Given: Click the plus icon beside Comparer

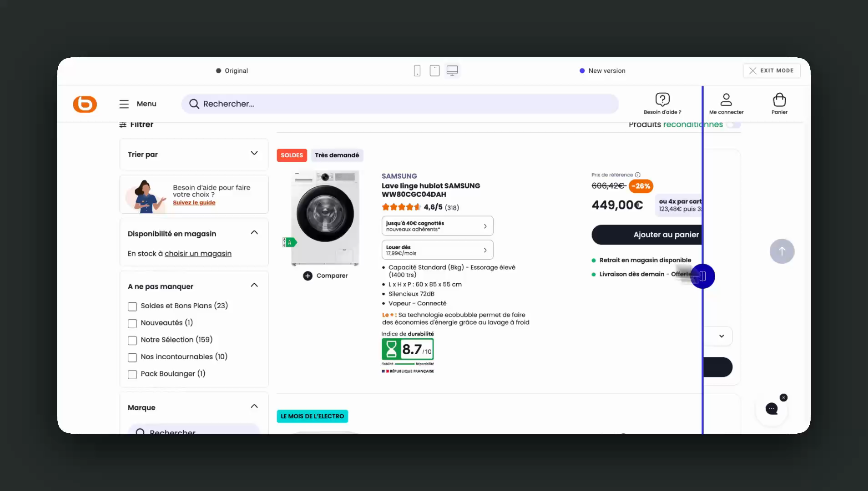Looking at the screenshot, I should pos(308,276).
